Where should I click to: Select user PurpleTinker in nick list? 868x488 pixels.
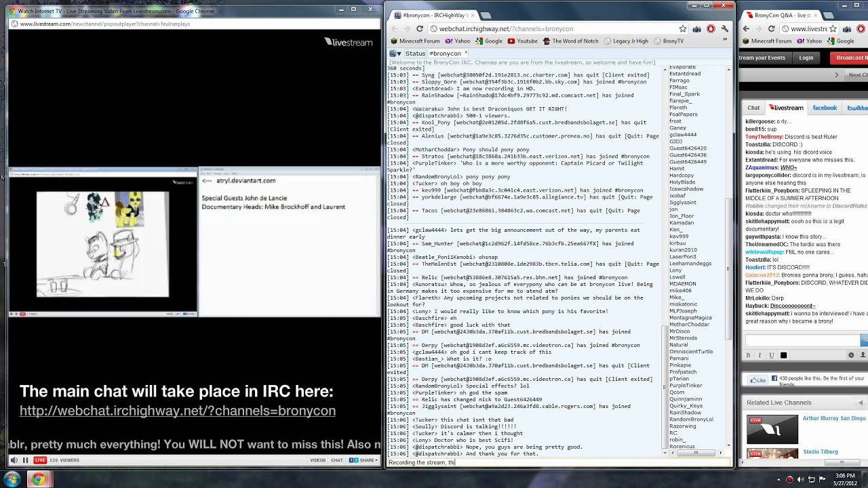[x=686, y=386]
